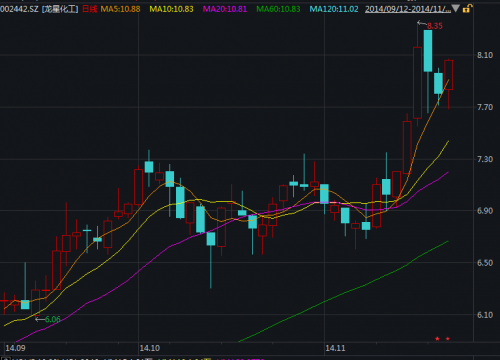Click the 14.09 date axis label
500x360 pixels.
click(x=15, y=348)
